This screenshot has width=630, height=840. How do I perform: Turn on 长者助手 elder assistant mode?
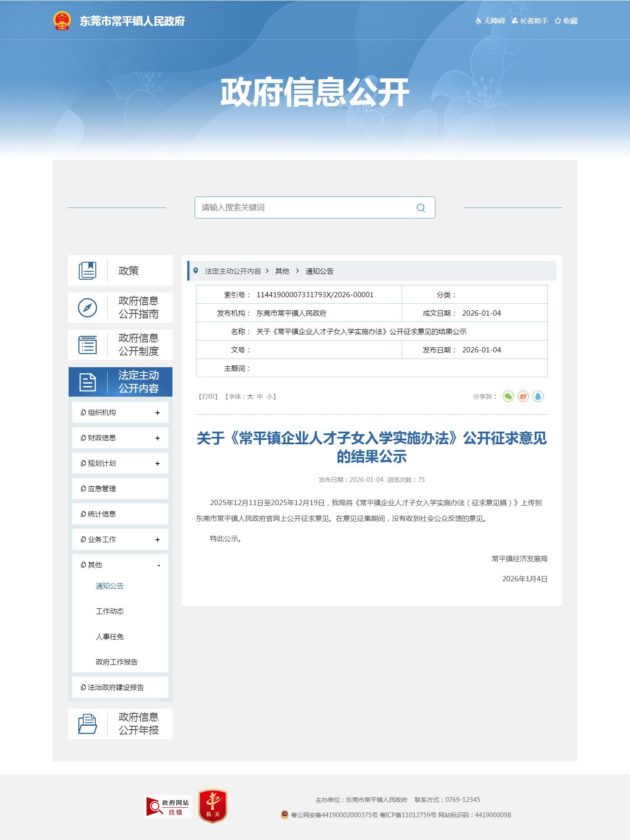(530, 21)
